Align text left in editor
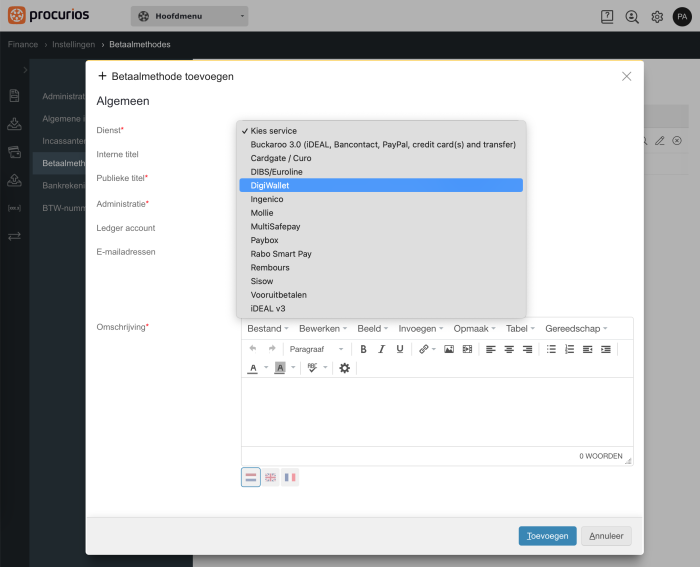Image resolution: width=700 pixels, height=567 pixels. click(491, 349)
